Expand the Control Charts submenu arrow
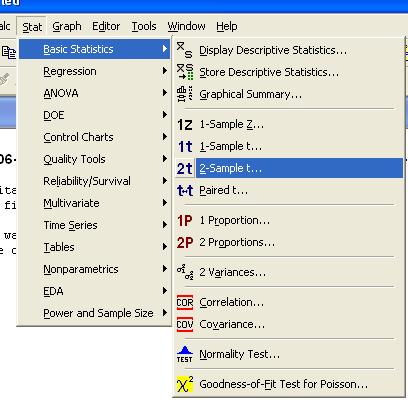The width and height of the screenshot is (408, 409). pyautogui.click(x=165, y=137)
